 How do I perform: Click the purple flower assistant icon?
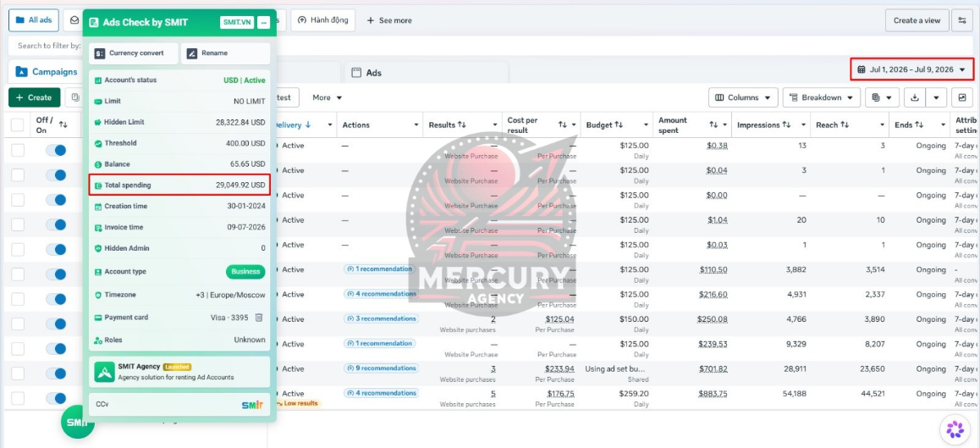[x=955, y=429]
